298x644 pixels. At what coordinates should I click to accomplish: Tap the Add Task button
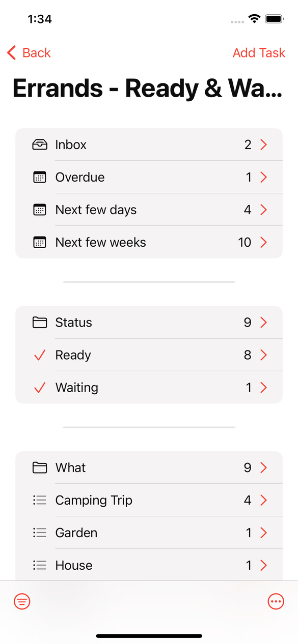(259, 53)
